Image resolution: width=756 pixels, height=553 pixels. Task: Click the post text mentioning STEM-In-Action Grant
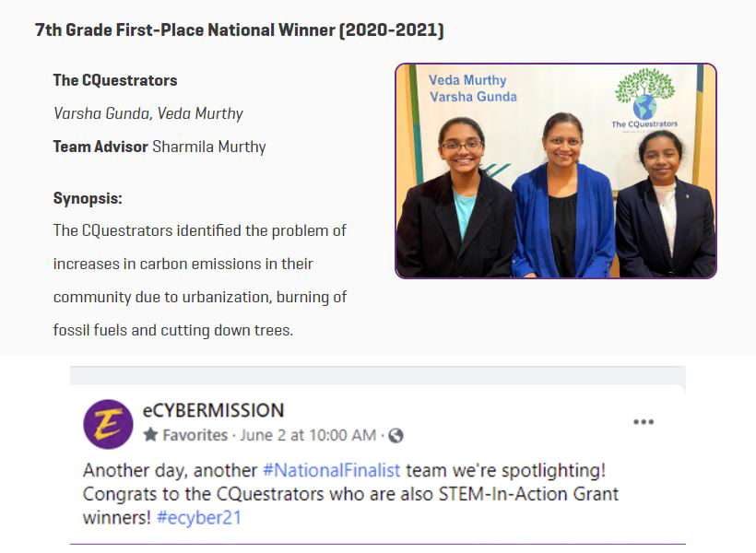pos(350,494)
